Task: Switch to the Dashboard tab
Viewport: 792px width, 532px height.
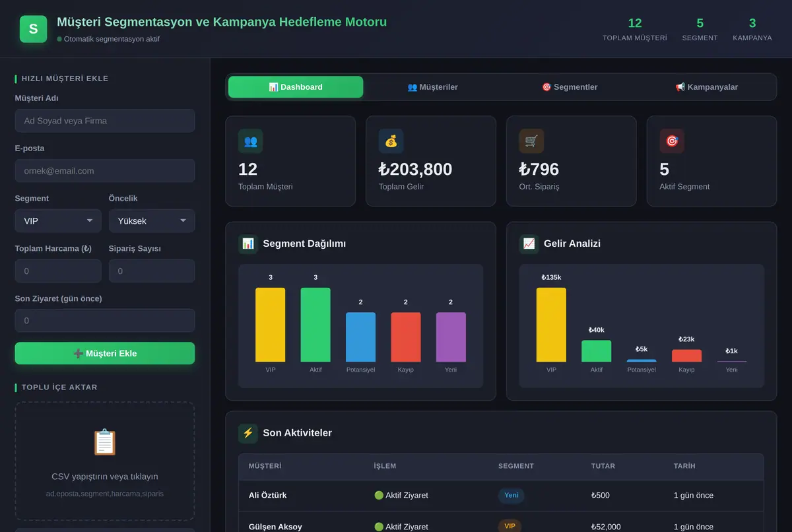Action: coord(296,87)
